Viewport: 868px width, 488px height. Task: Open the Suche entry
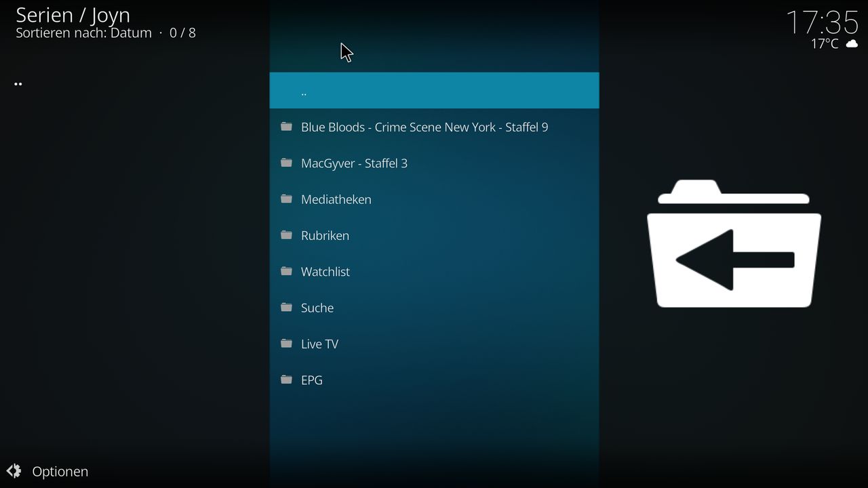click(x=434, y=307)
